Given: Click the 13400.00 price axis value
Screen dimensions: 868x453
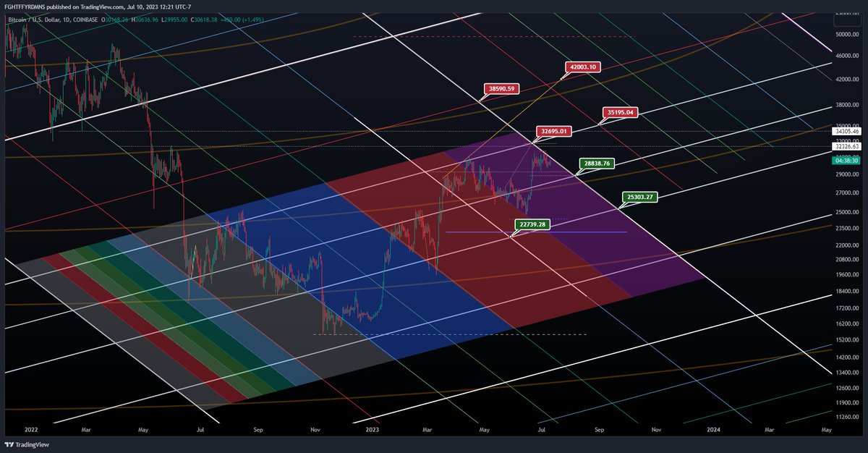Looking at the screenshot, I should coord(846,372).
